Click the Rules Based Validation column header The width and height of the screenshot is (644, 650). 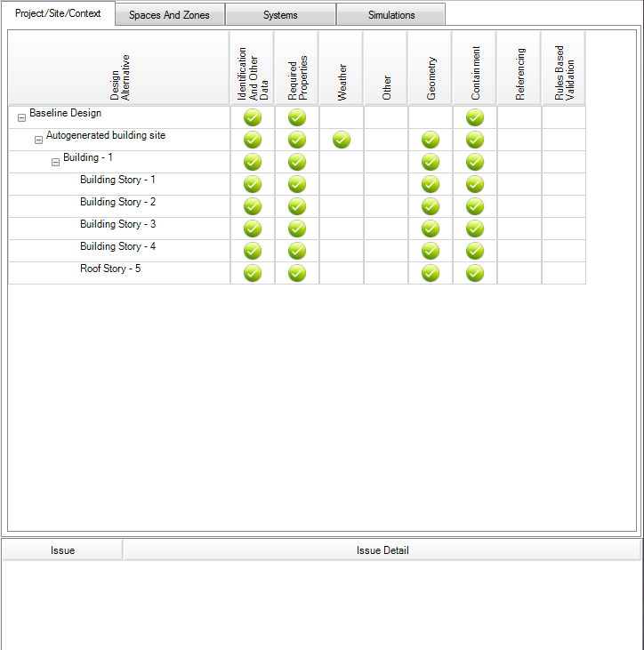(564, 67)
